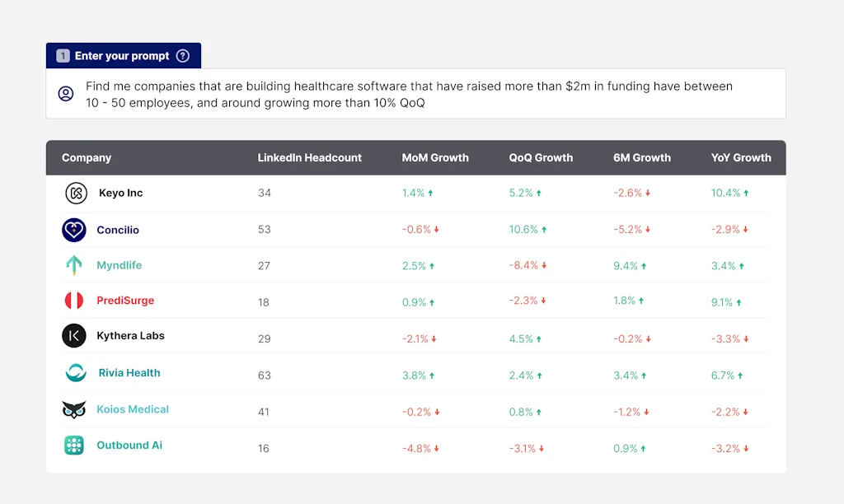Click the Outbound Ai green grid logo

click(x=73, y=445)
